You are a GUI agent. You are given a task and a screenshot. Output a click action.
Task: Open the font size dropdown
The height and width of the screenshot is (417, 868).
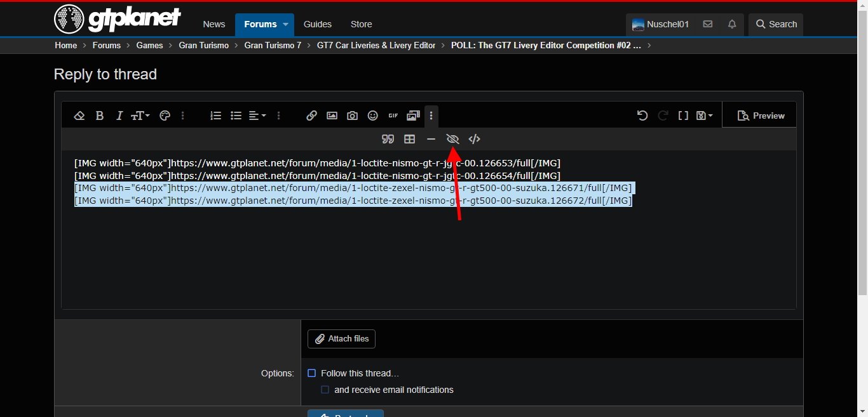click(x=140, y=116)
